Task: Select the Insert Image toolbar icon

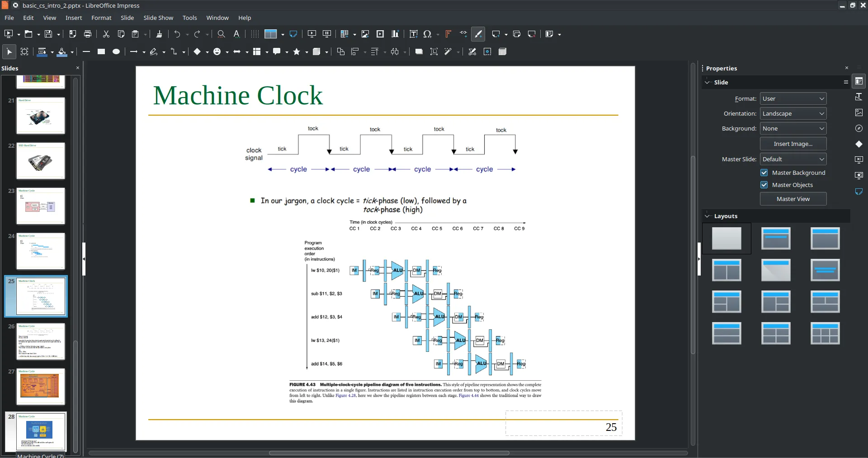Action: tap(365, 34)
